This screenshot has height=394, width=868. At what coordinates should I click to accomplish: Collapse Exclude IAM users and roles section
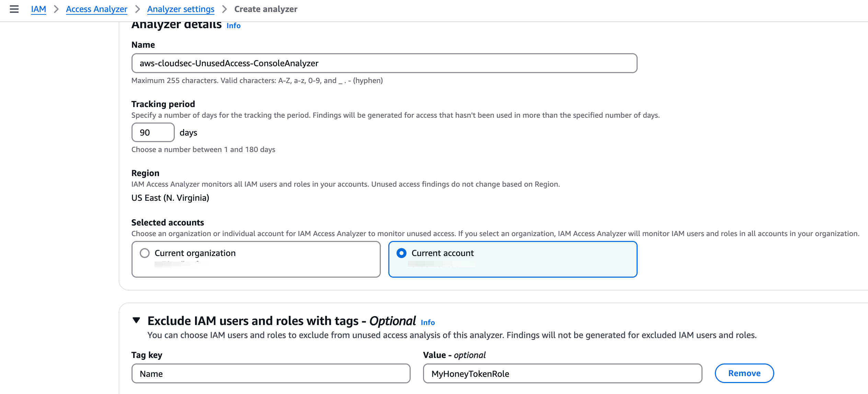pyautogui.click(x=136, y=321)
